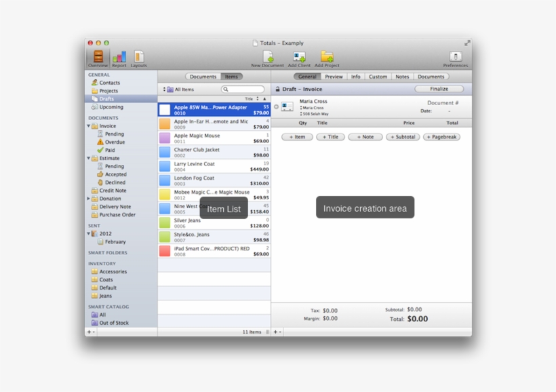Open Preferences from the toolbar
The image size is (556, 392).
(x=454, y=56)
